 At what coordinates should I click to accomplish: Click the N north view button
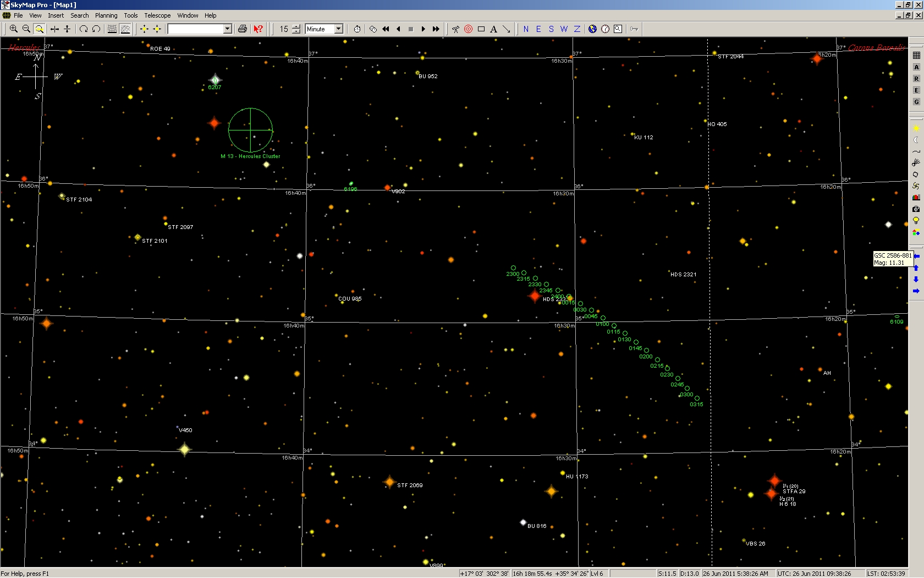click(x=526, y=29)
